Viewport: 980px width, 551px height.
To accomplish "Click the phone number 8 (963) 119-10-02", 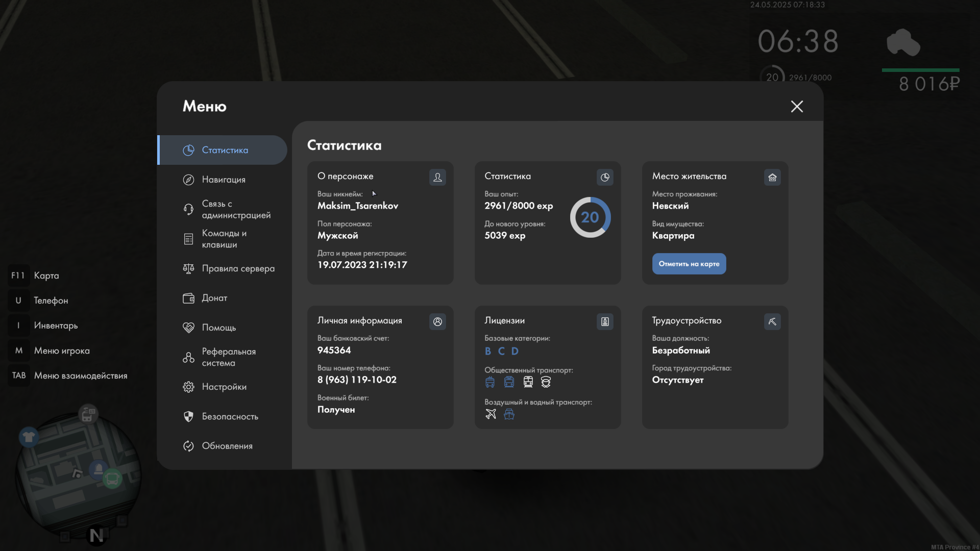I will (x=357, y=380).
